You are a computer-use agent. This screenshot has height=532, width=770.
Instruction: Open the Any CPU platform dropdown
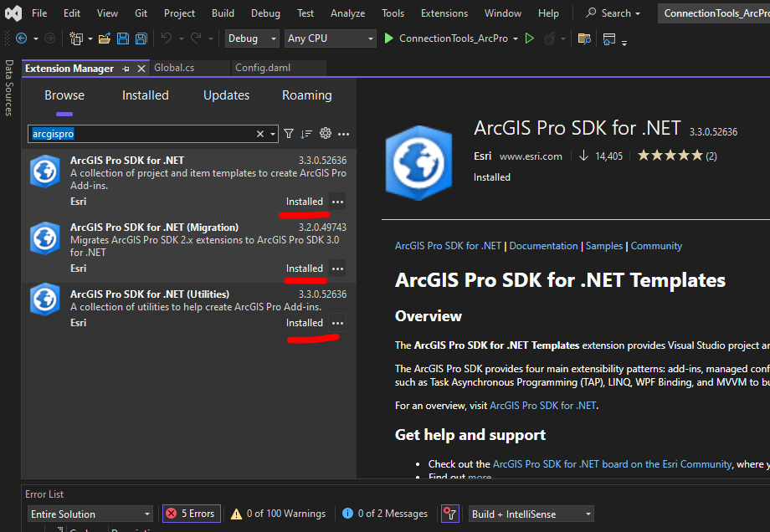[330, 38]
